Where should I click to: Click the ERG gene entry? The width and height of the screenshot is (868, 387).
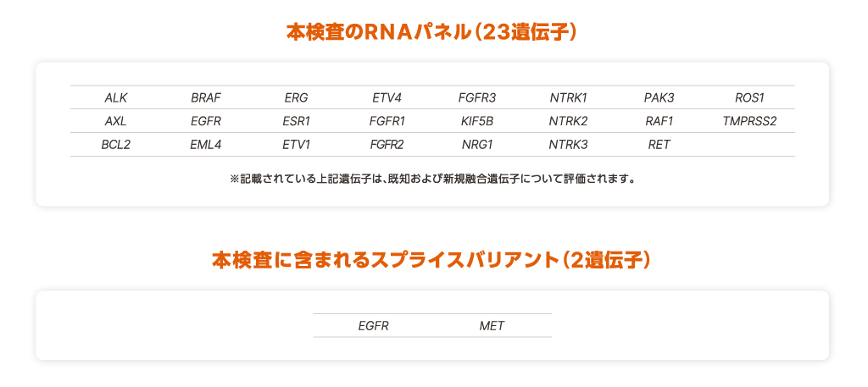coord(297,97)
